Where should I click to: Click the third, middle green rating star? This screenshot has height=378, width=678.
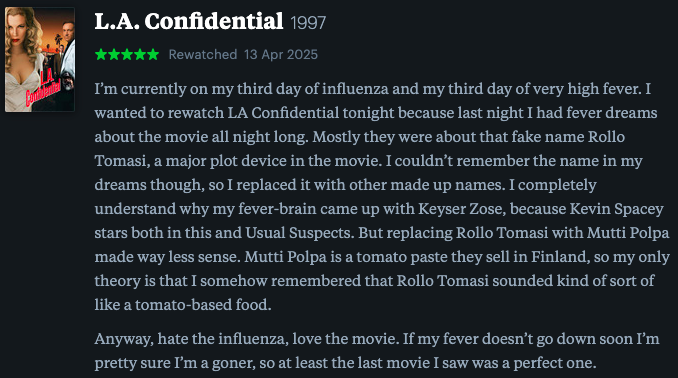tap(127, 54)
